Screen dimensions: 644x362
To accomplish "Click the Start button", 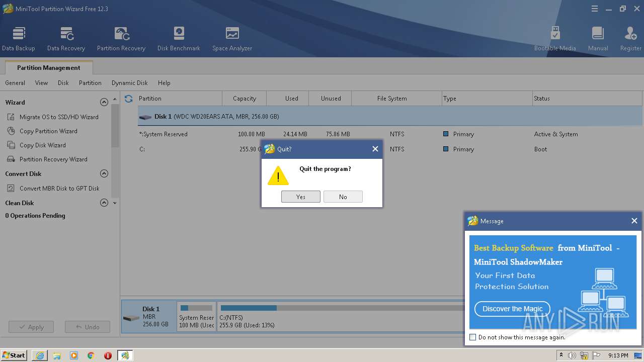I will tap(14, 355).
